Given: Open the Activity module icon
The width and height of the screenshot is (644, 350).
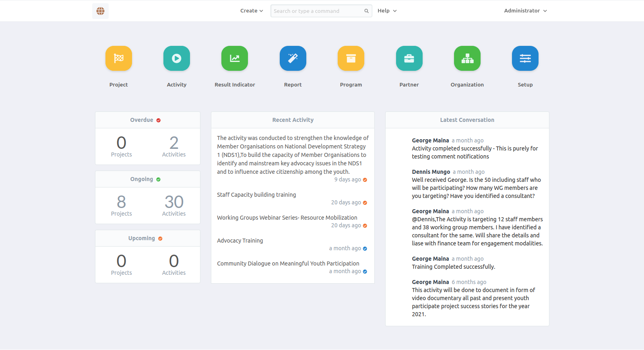Looking at the screenshot, I should 177,58.
